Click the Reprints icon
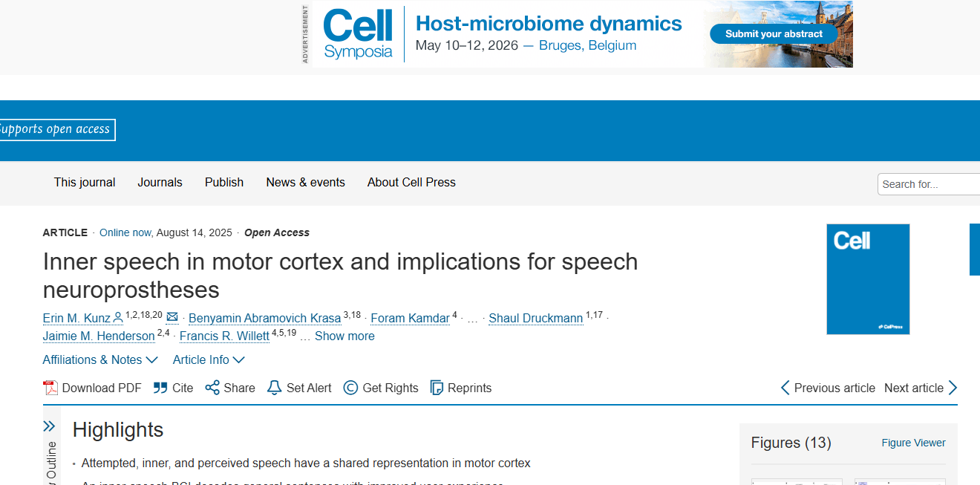This screenshot has height=485, width=980. point(437,388)
